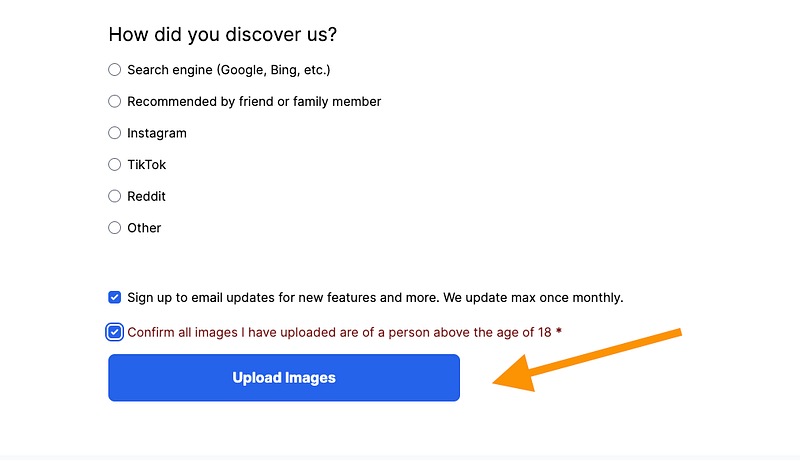Screen dimensions: 800x460
Task: Uncheck the email updates sign-up checkbox
Action: coord(115,297)
